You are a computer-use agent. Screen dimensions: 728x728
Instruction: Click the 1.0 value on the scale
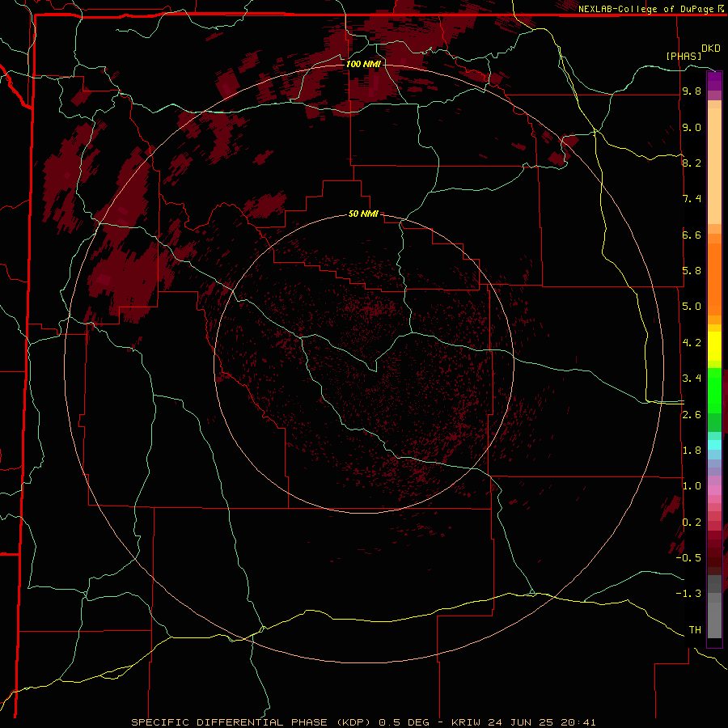[692, 486]
